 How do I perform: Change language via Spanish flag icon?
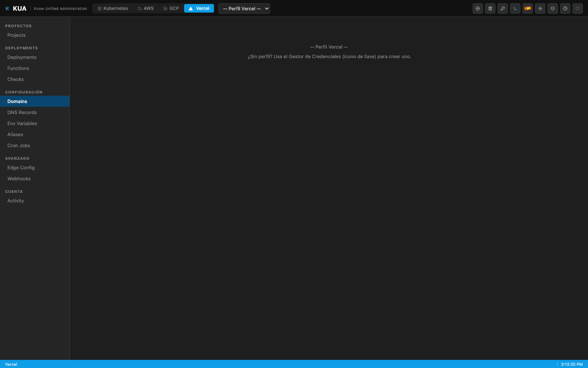point(528,8)
